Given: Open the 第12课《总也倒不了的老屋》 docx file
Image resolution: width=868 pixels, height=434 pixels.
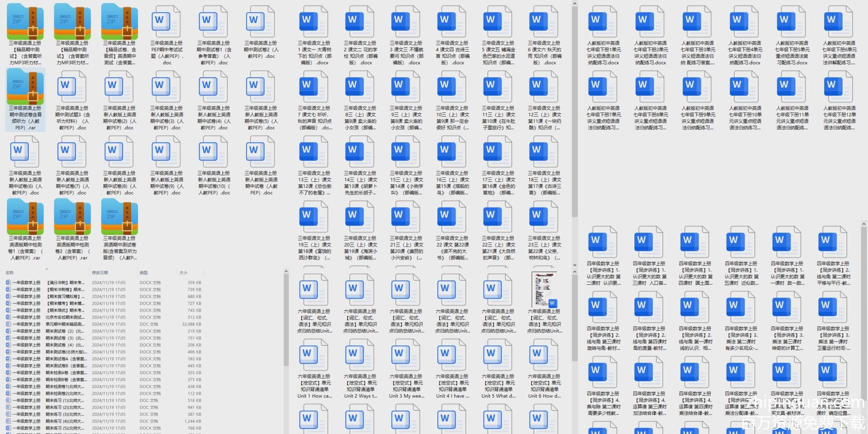Looking at the screenshot, I should coord(314,164).
